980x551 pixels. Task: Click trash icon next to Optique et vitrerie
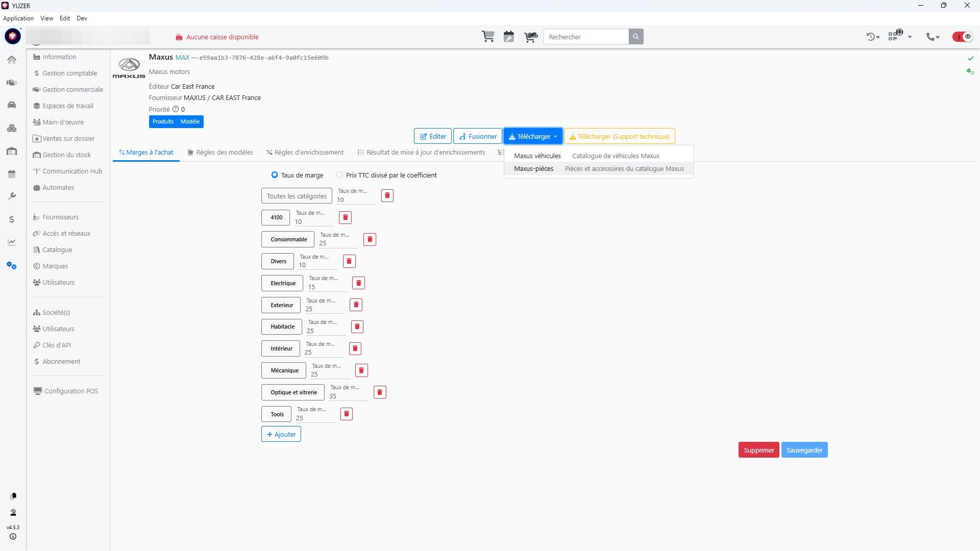click(x=380, y=392)
